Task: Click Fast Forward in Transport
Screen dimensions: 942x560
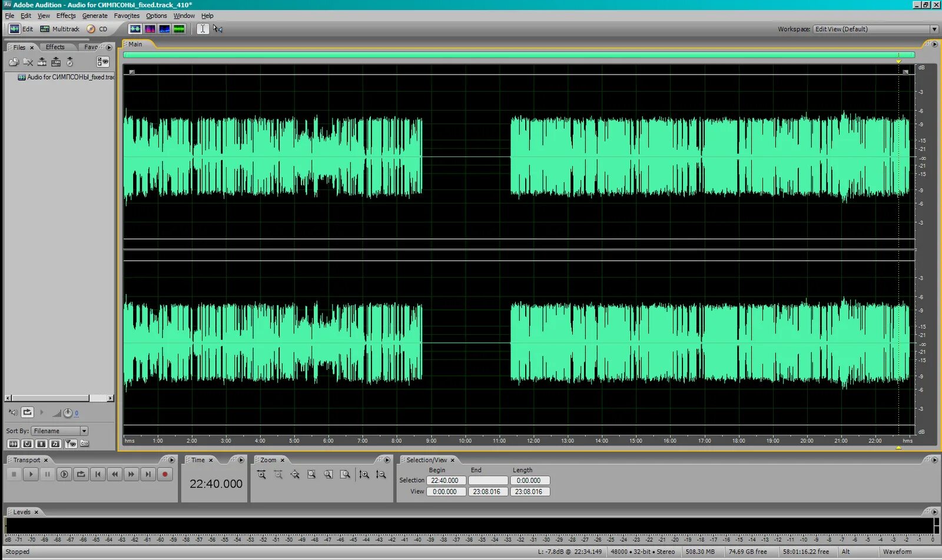Action: coord(131,474)
